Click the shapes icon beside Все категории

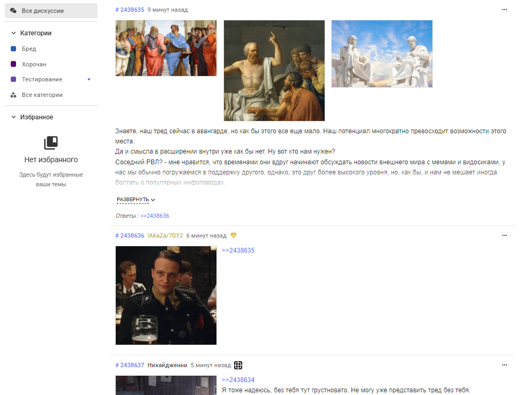click(13, 95)
